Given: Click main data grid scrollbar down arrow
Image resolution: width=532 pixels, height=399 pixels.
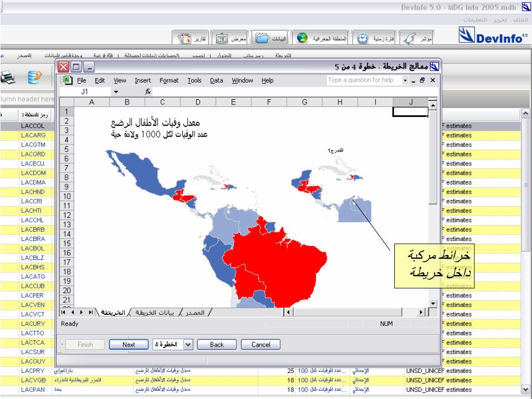Looking at the screenshot, I should pyautogui.click(x=525, y=389).
